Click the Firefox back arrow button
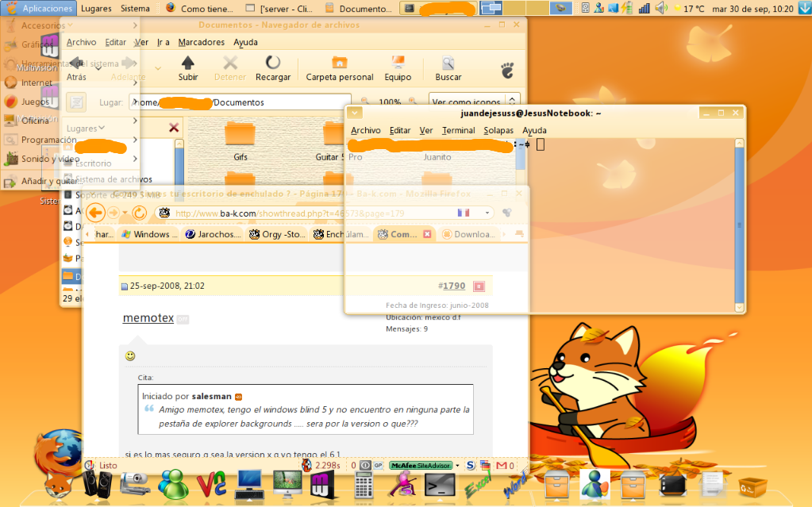 click(96, 213)
